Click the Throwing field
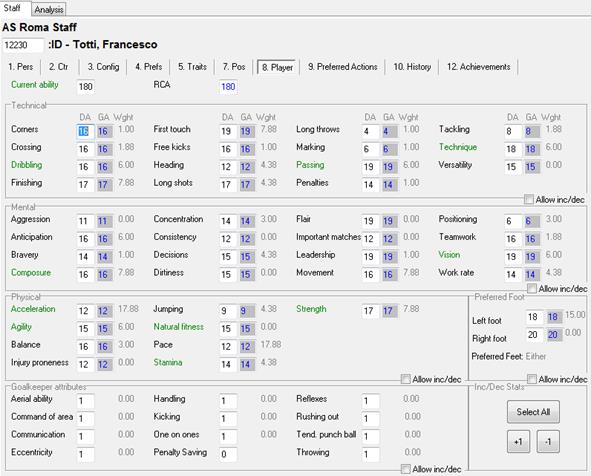 click(371, 455)
